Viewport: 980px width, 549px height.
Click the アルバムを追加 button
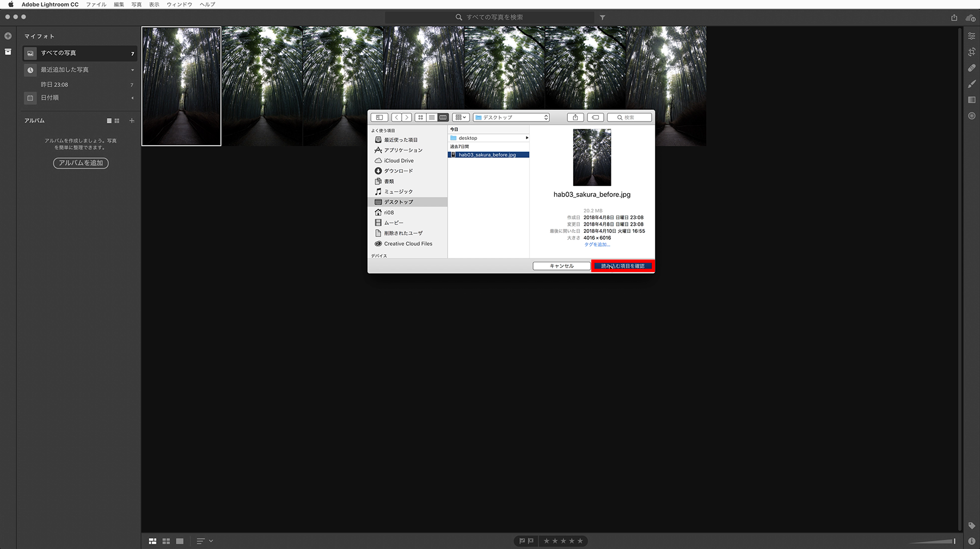click(x=81, y=163)
